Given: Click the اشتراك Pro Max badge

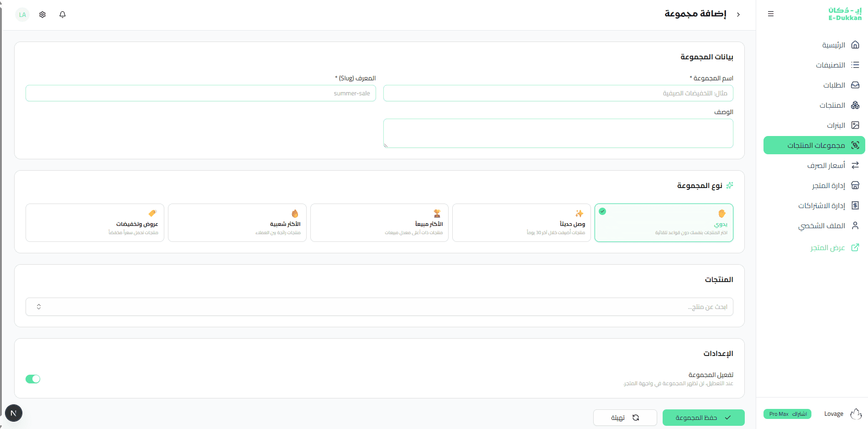Looking at the screenshot, I should click(x=787, y=414).
